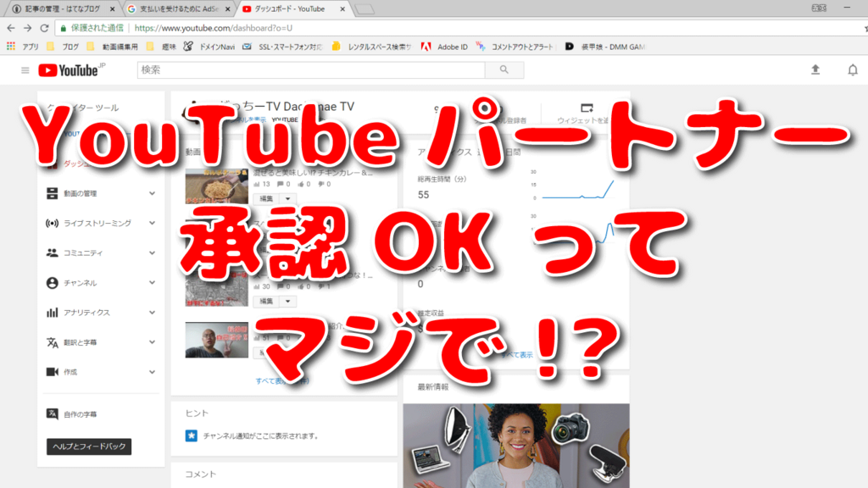Open the YouTube hamburger guide menu

click(x=25, y=70)
